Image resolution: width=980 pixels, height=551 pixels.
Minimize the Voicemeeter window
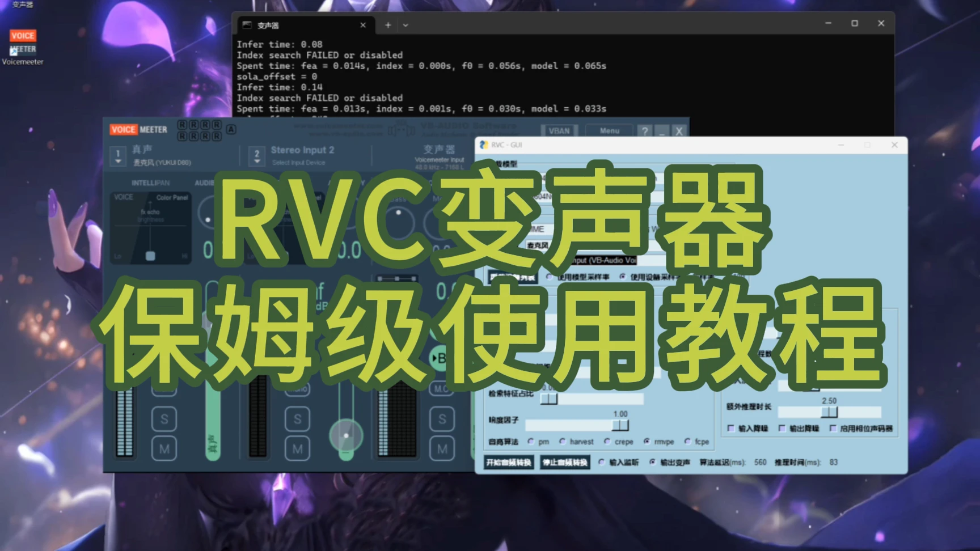pyautogui.click(x=662, y=130)
